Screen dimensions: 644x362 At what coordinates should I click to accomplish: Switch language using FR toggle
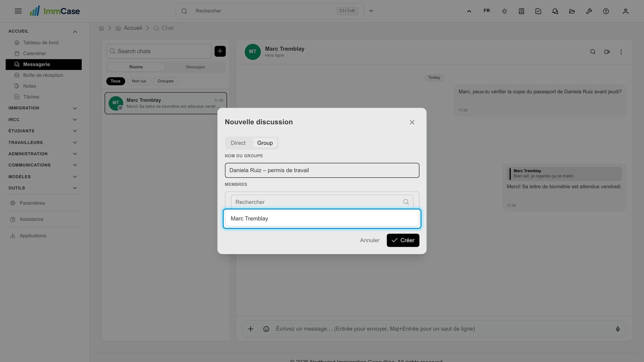[487, 11]
